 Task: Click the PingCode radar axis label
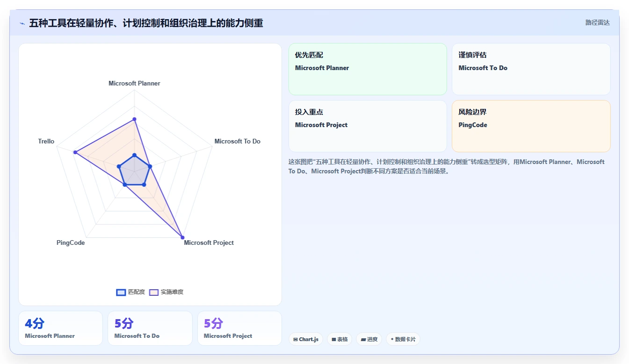pyautogui.click(x=71, y=243)
